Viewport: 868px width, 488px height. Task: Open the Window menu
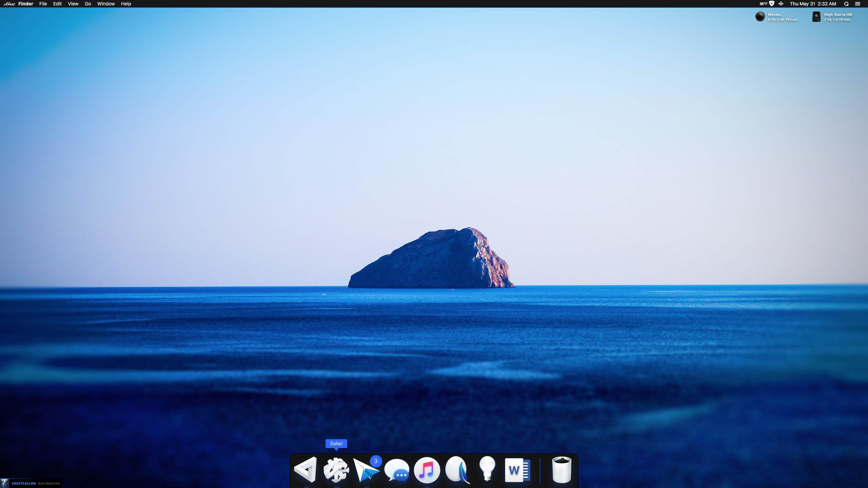pos(106,4)
